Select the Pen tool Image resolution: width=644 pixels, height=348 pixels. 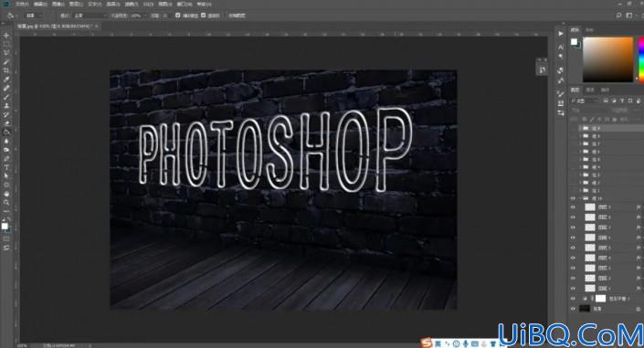click(x=6, y=159)
